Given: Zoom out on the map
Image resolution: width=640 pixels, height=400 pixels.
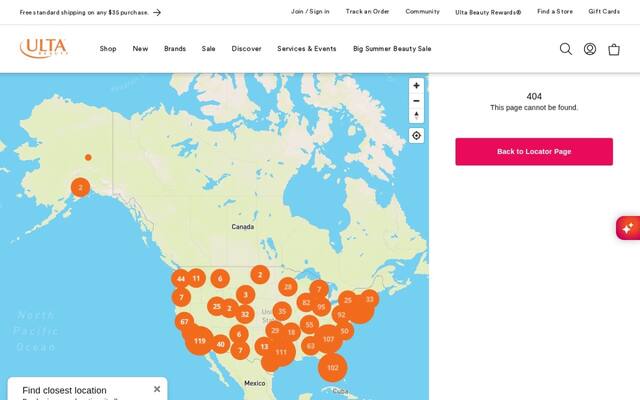Looking at the screenshot, I should [416, 101].
